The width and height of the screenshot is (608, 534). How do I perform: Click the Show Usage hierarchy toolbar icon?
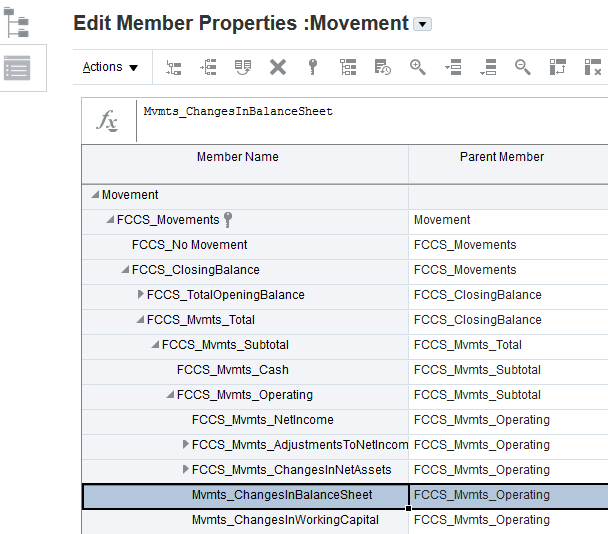[348, 67]
